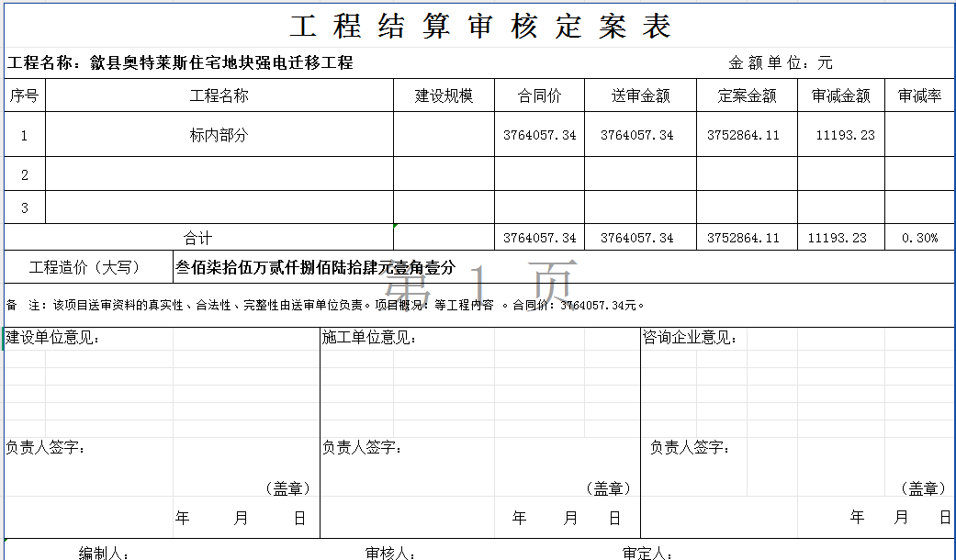The height and width of the screenshot is (560, 956).
Task: Select the uppercase amount cell 叁佰柒拾伍万…
Action: (x=315, y=268)
